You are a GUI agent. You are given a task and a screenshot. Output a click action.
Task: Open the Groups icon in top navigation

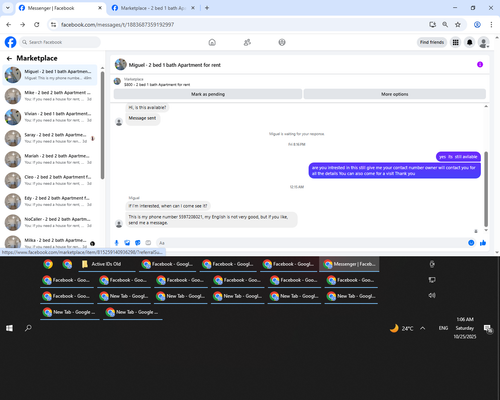click(x=282, y=42)
